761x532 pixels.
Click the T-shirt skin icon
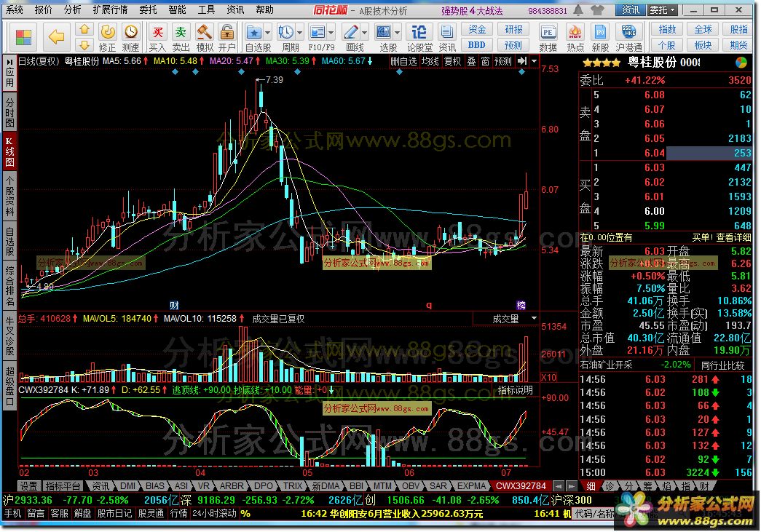598,9
